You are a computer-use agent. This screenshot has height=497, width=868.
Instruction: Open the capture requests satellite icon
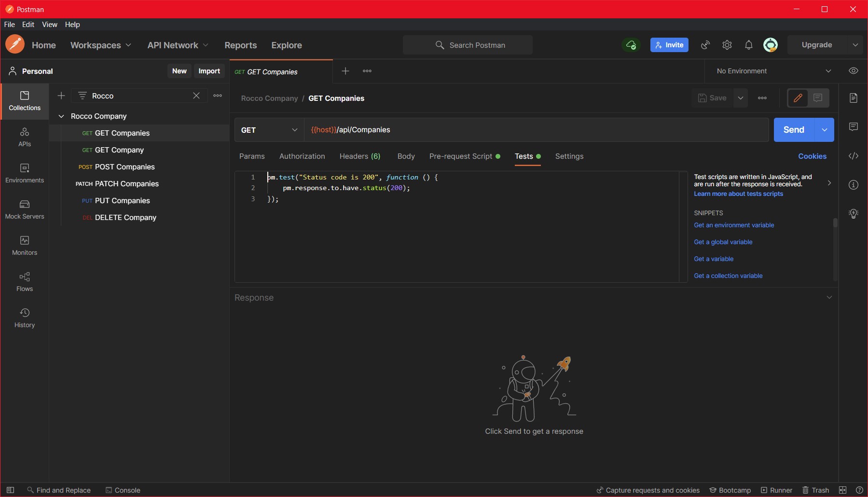[x=705, y=45]
